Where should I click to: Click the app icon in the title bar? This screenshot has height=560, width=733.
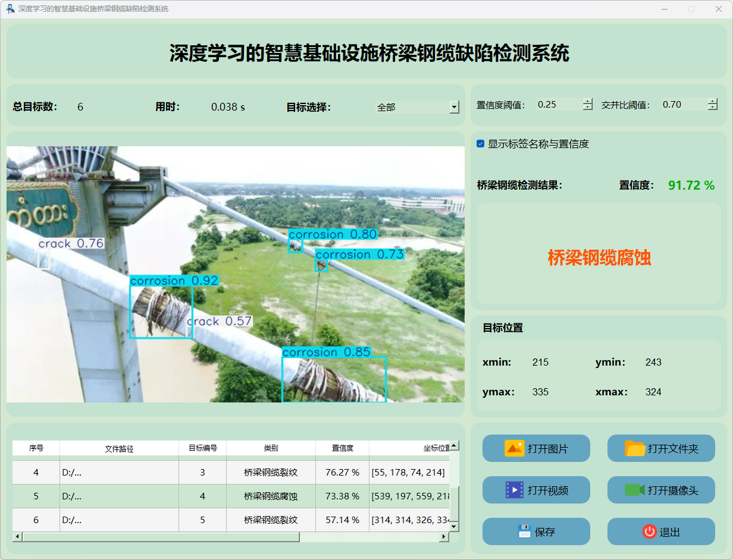click(10, 9)
